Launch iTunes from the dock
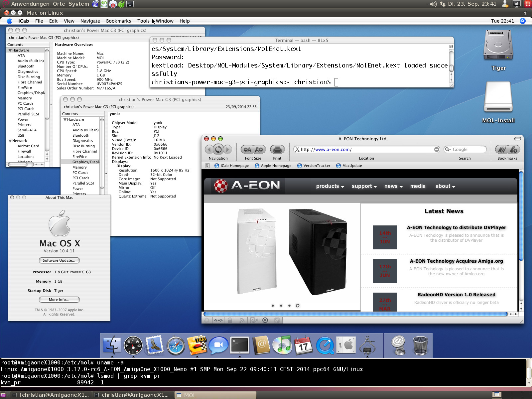The width and height of the screenshot is (532, 399). click(x=282, y=345)
